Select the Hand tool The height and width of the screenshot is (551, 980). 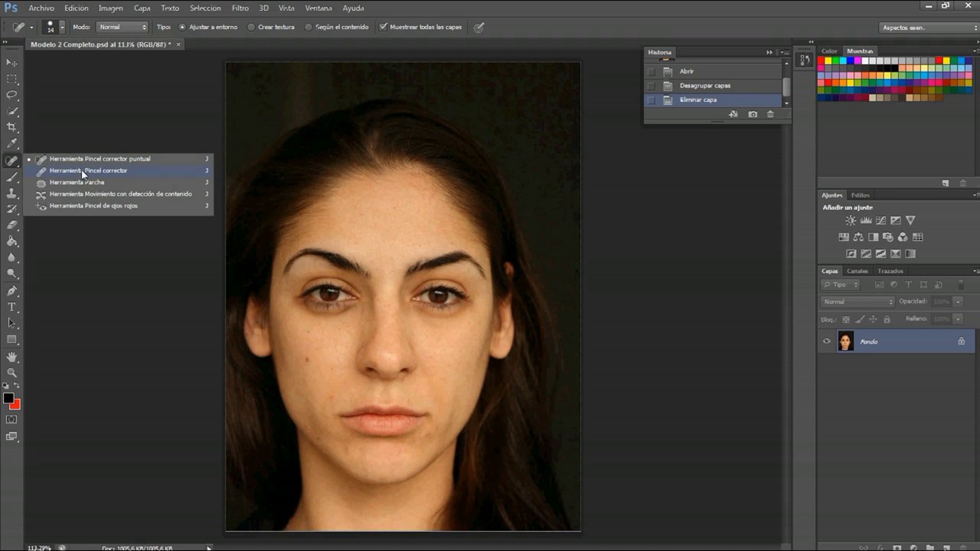(x=12, y=357)
